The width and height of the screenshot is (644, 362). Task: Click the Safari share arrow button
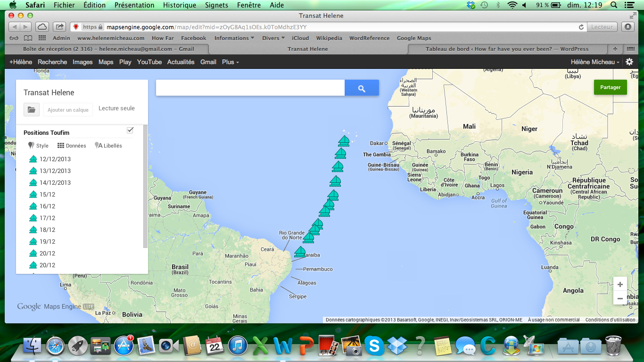[x=59, y=27]
